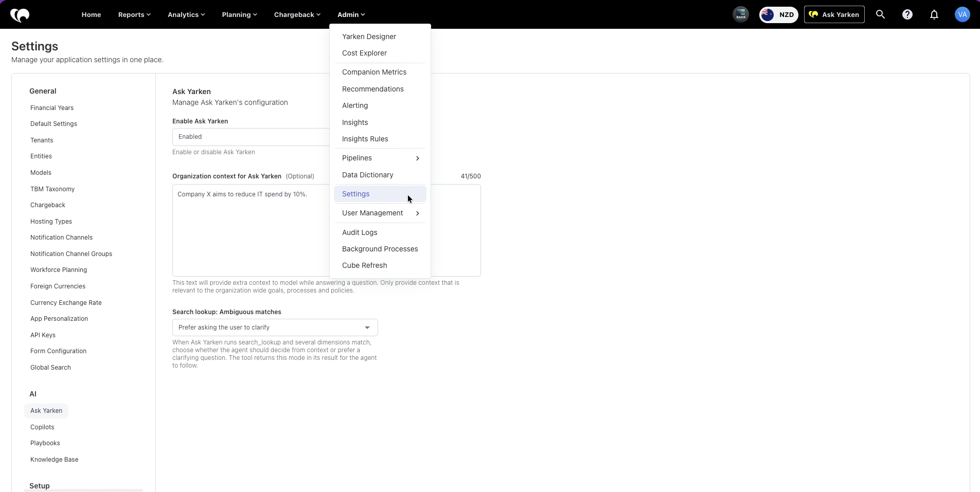This screenshot has height=492, width=980.
Task: Open TBM Taxonomy settings
Action: [x=52, y=189]
